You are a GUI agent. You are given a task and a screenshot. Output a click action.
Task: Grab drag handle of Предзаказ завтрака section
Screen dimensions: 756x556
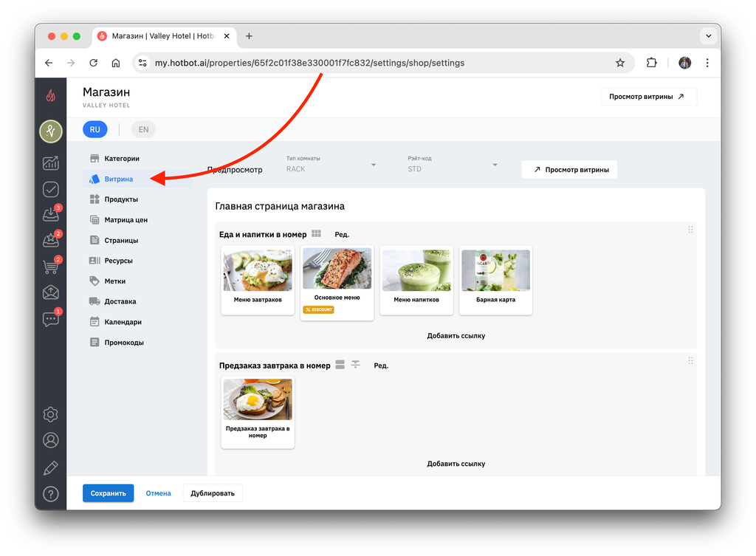click(690, 361)
